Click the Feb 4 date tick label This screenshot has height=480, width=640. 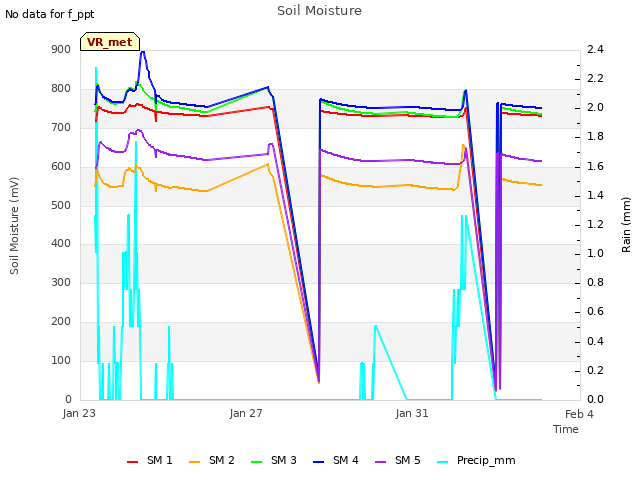tap(579, 414)
